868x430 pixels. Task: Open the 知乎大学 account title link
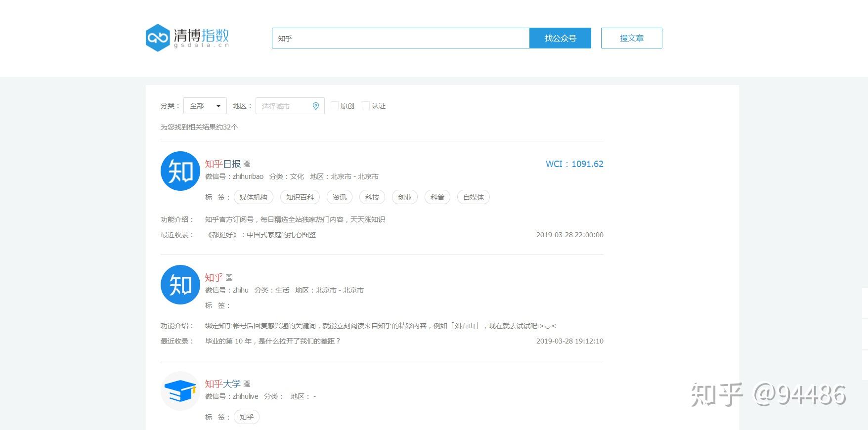[223, 384]
